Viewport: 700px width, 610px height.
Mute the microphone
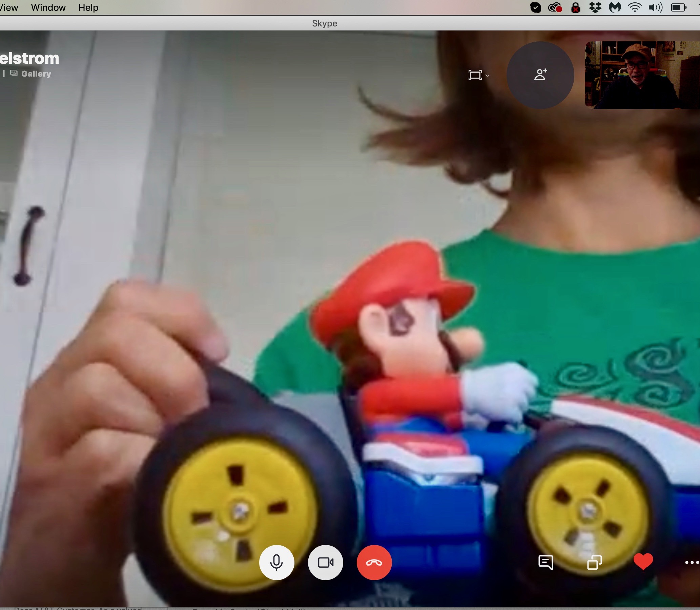pyautogui.click(x=276, y=562)
